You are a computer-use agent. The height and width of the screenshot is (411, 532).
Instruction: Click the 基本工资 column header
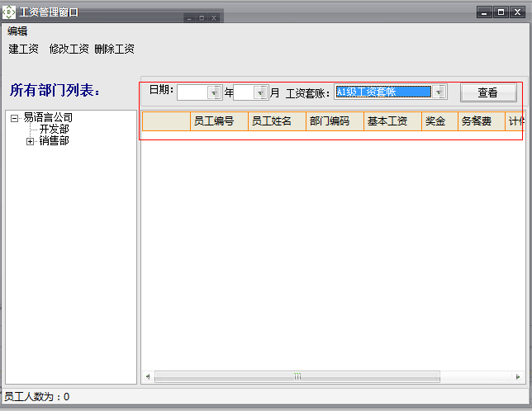pyautogui.click(x=392, y=121)
